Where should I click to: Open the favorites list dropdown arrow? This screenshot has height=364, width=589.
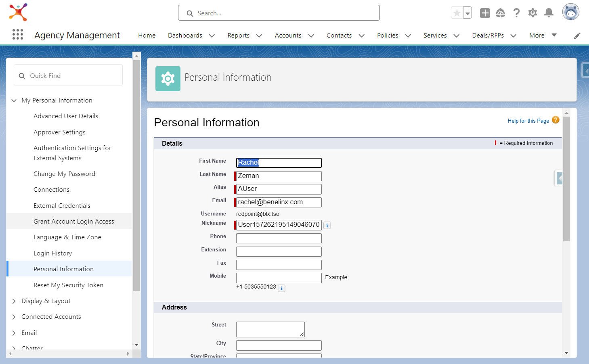[x=467, y=13]
